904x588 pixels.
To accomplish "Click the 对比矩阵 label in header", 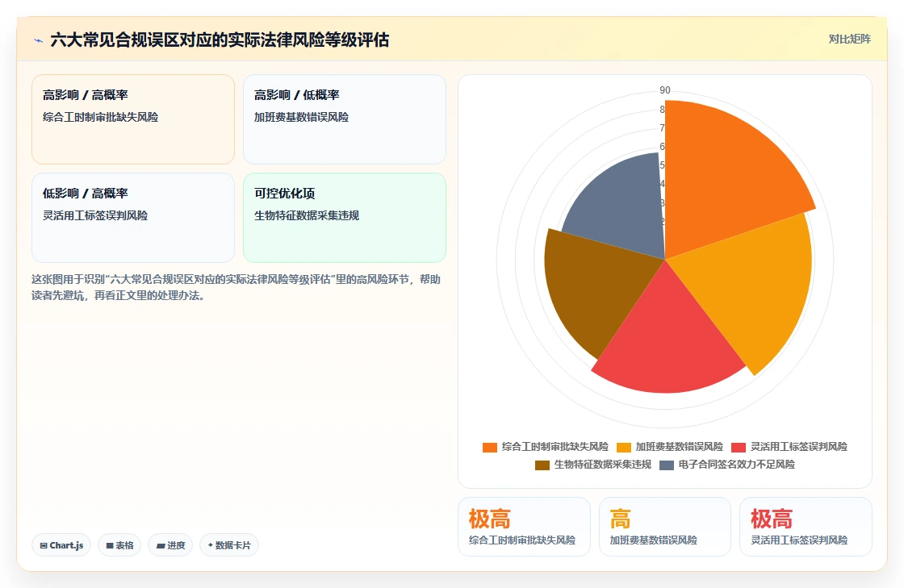I will coord(849,40).
